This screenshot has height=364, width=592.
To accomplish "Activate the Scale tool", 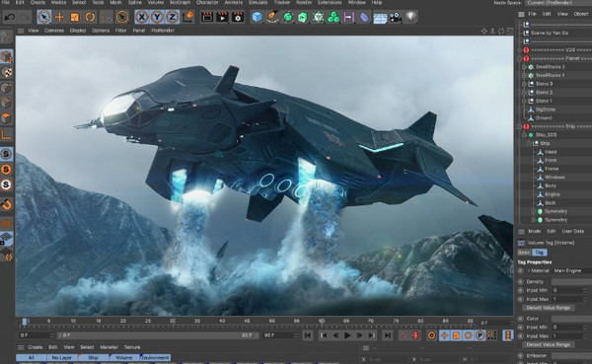I will 75,17.
